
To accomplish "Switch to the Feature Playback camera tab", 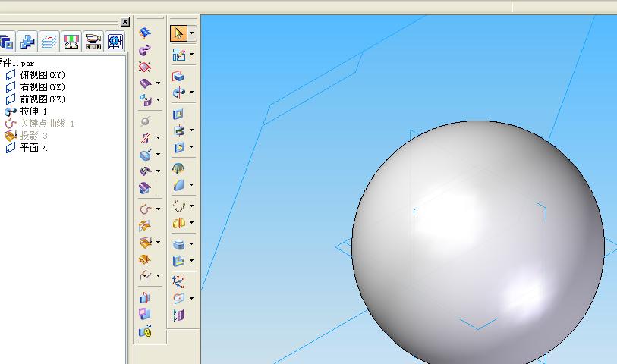I will pyautogui.click(x=93, y=41).
